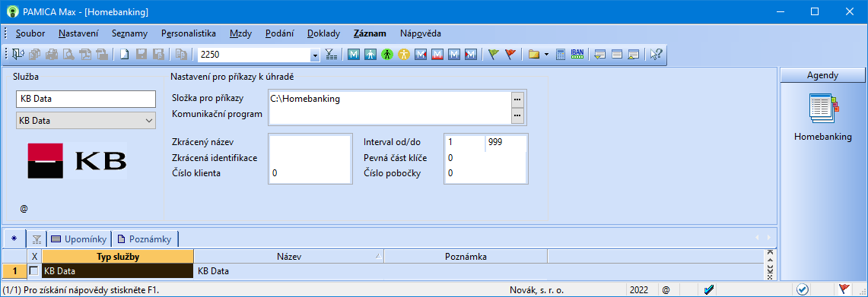Viewport: 868px width, 297px height.
Task: Click the Pevná část klíče value
Action: coord(485,158)
